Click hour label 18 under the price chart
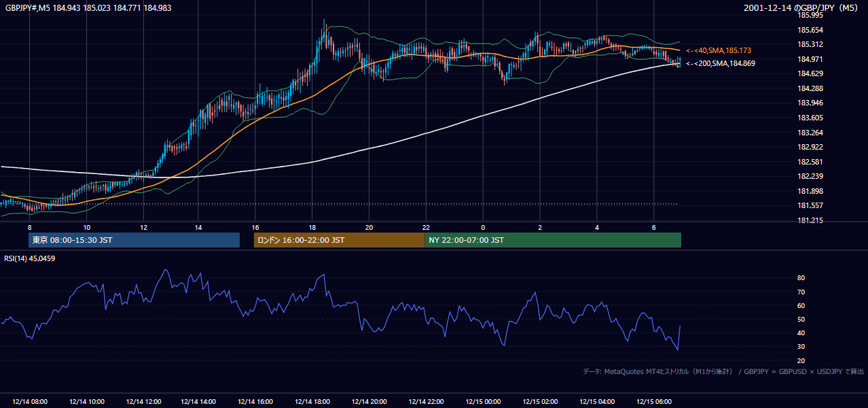The image size is (868, 408). [x=312, y=227]
